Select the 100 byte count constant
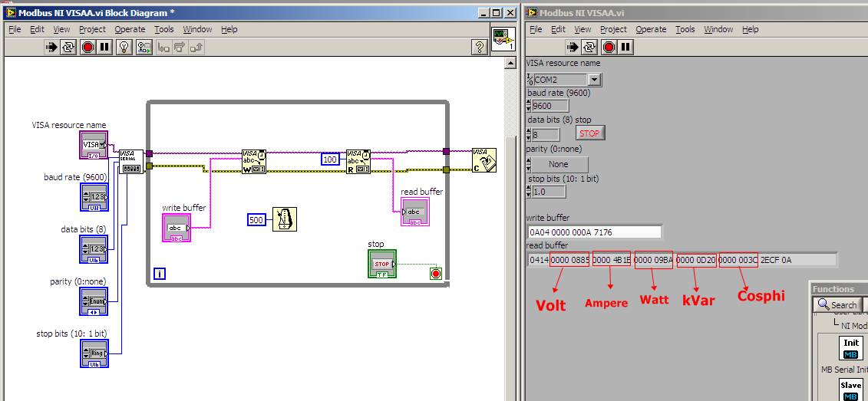The width and height of the screenshot is (868, 401). (x=330, y=159)
